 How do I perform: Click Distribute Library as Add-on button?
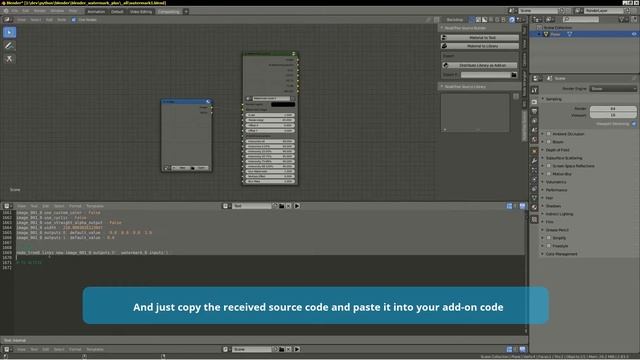coord(480,65)
